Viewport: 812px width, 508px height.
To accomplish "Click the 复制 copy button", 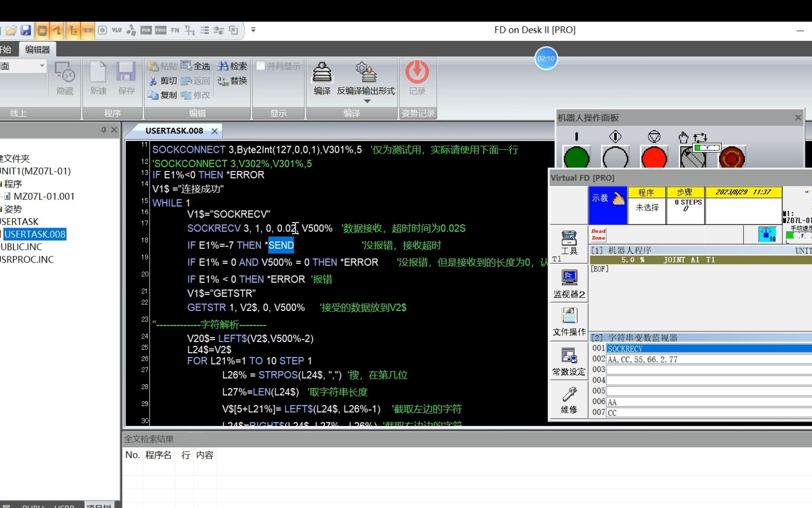I will click(x=163, y=95).
